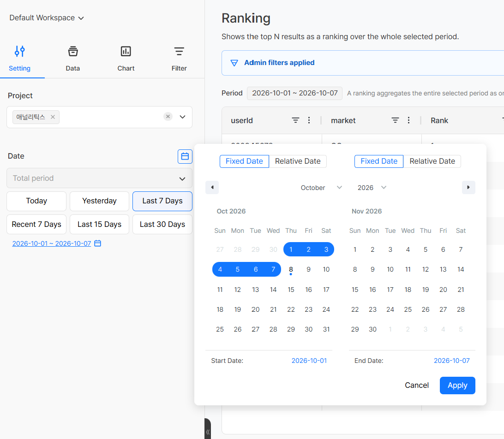Click the Start Date value 2026-10-01
This screenshot has width=504, height=439.
(309, 361)
